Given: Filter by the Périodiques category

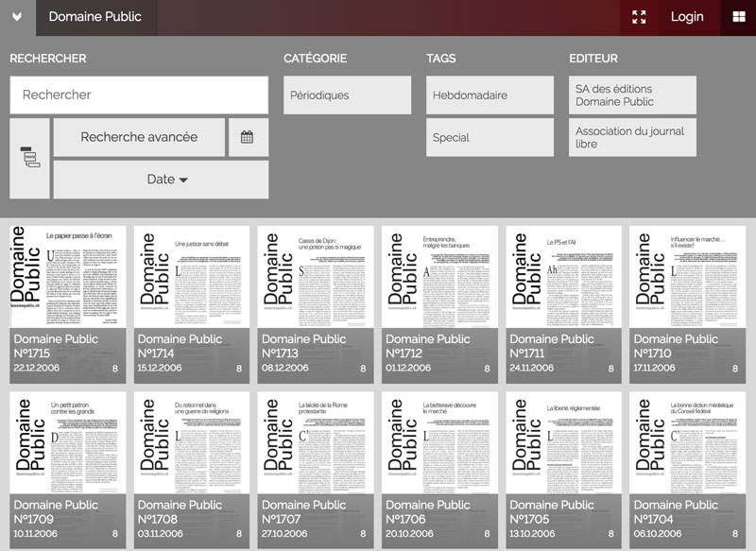Looking at the screenshot, I should [347, 95].
